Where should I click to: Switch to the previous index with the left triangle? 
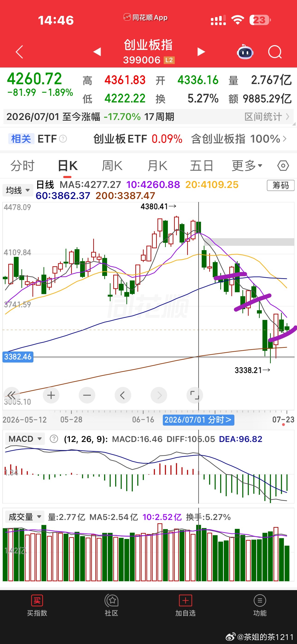[97, 52]
